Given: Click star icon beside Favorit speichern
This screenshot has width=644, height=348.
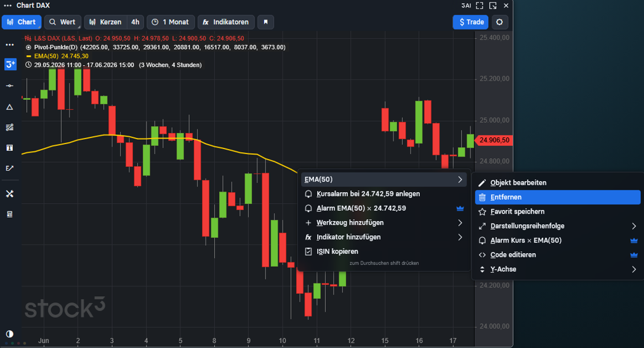Looking at the screenshot, I should click(x=482, y=212).
